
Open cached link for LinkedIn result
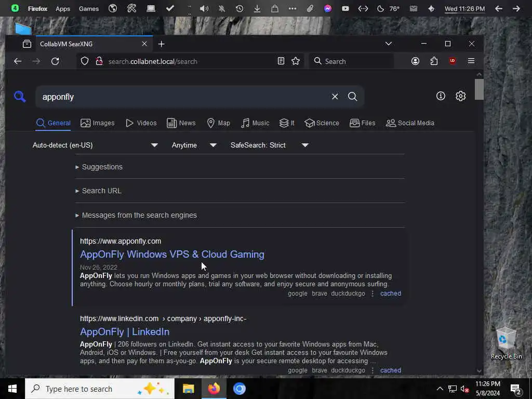pos(391,370)
